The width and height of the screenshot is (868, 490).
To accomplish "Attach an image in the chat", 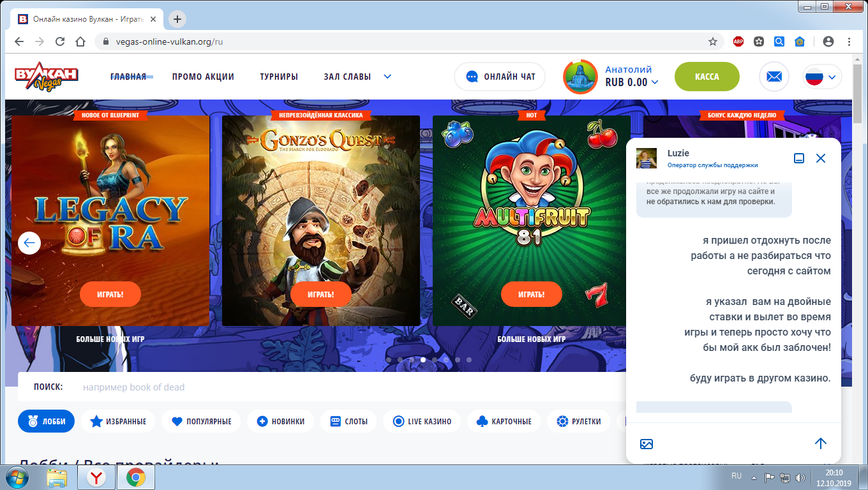I will (647, 444).
